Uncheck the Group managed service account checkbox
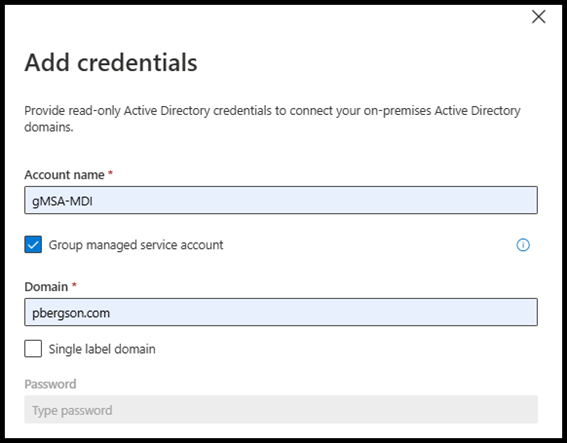The height and width of the screenshot is (443, 567). coord(33,244)
